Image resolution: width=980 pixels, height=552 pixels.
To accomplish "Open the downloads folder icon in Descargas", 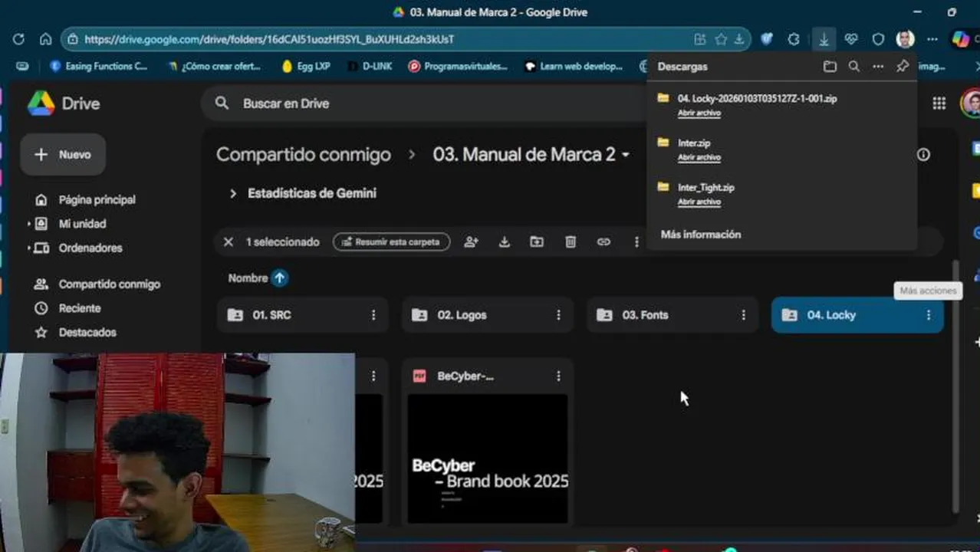I will [x=830, y=67].
